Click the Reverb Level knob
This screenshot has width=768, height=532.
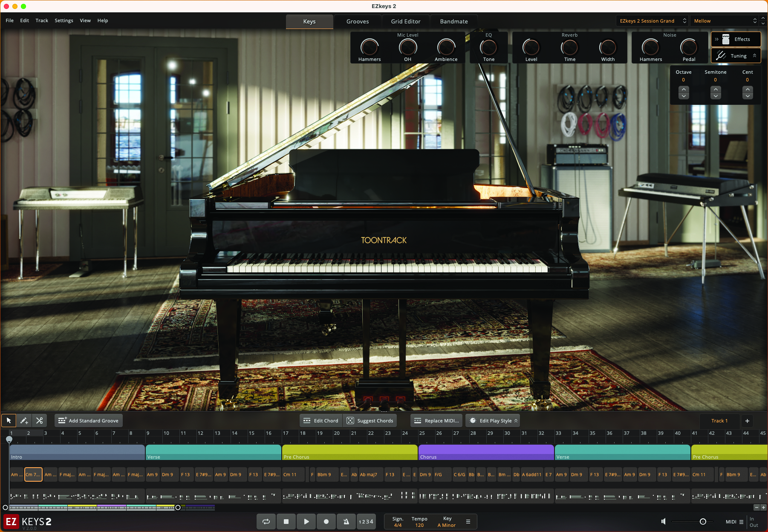click(x=531, y=47)
